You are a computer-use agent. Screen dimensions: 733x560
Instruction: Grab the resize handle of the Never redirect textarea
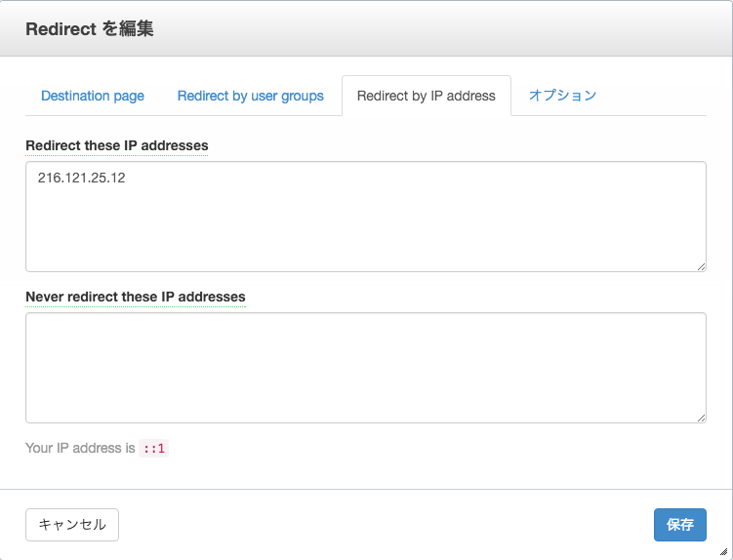(701, 418)
